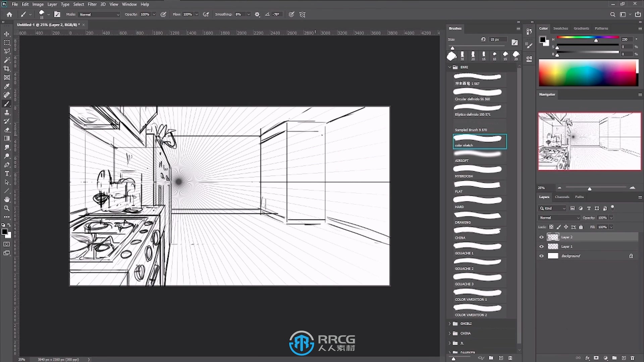This screenshot has height=362, width=644.
Task: Switch to the Channels tab
Action: [562, 197]
